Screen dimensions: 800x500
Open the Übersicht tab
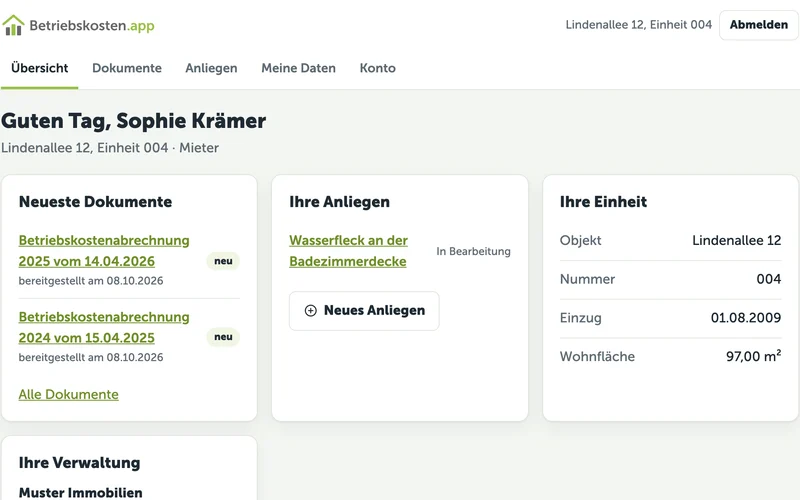click(39, 68)
